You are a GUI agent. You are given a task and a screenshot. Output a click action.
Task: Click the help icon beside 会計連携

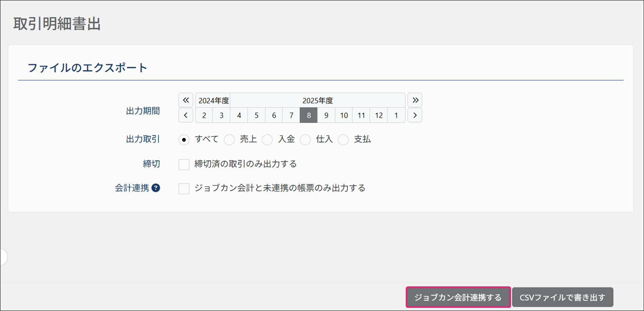(x=156, y=188)
